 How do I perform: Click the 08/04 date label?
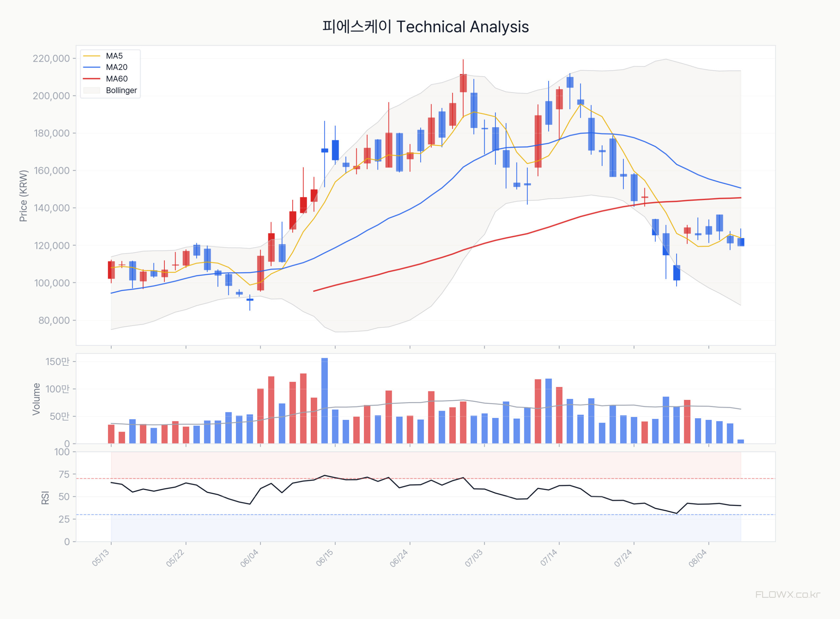click(698, 558)
